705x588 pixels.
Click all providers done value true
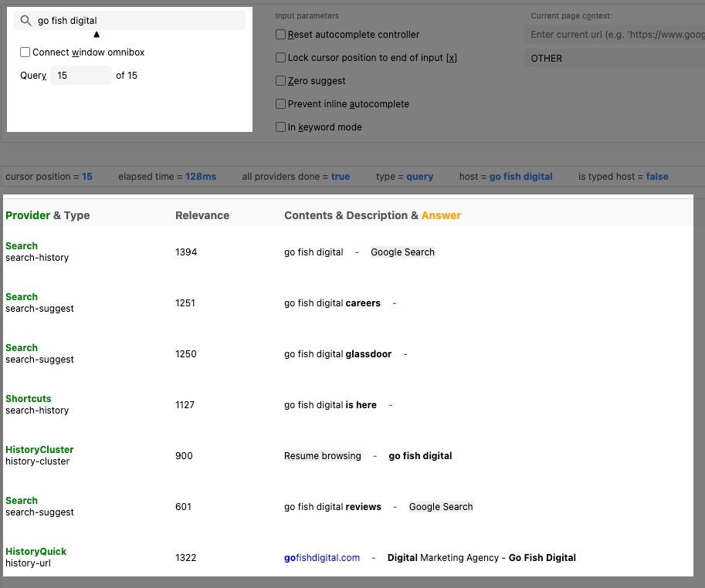(x=341, y=177)
